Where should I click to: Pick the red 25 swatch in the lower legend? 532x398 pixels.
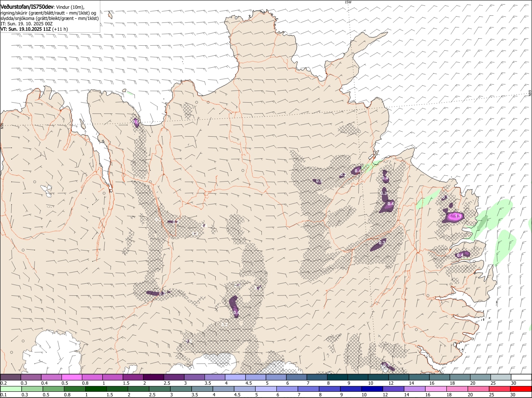[x=499, y=389]
